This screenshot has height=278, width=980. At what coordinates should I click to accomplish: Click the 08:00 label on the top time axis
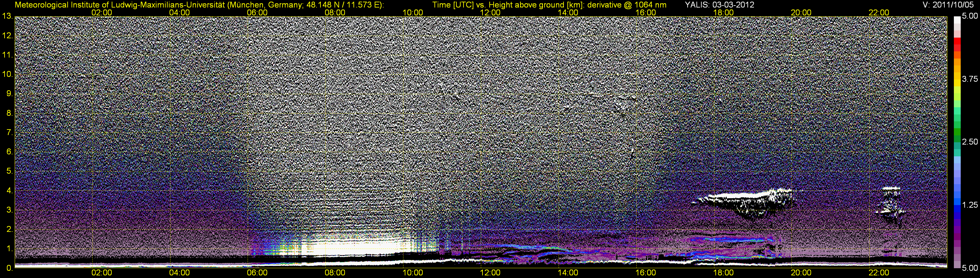(335, 12)
